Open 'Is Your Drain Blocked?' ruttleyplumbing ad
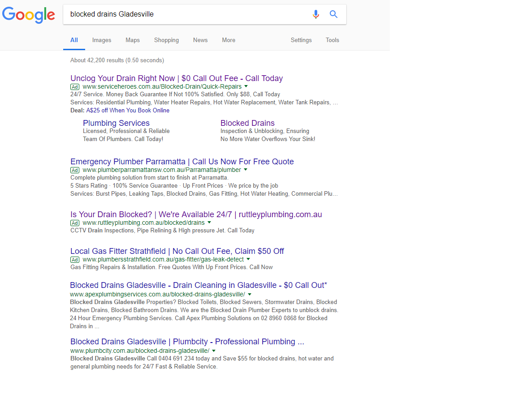 [x=196, y=214]
